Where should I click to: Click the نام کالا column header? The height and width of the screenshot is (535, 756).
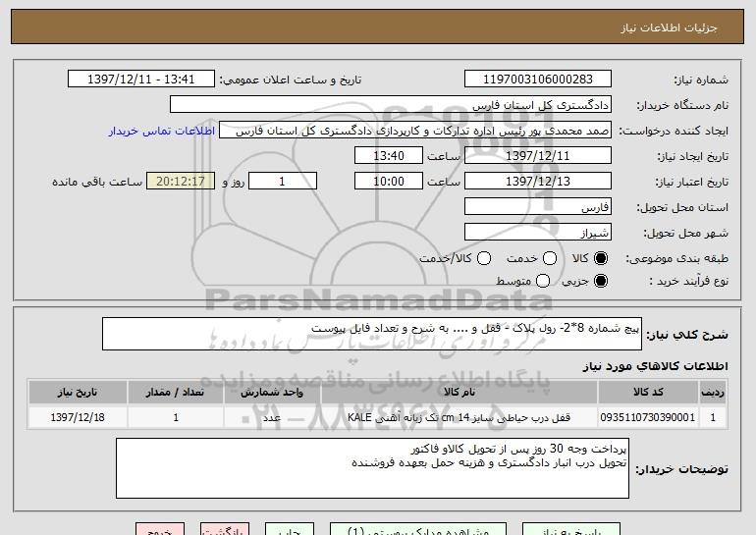459,393
